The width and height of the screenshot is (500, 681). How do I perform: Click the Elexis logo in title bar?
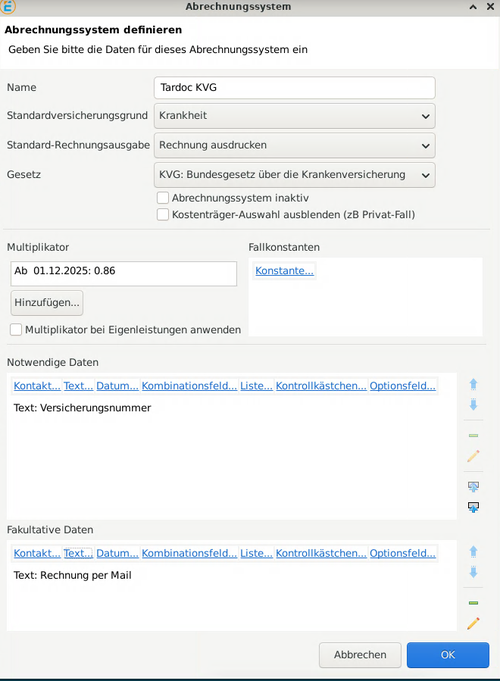click(x=8, y=7)
